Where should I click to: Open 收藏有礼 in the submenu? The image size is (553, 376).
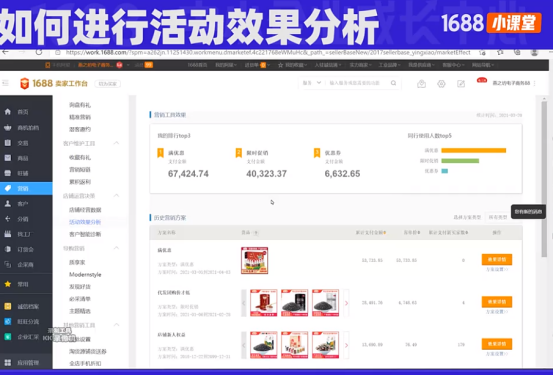tap(80, 157)
